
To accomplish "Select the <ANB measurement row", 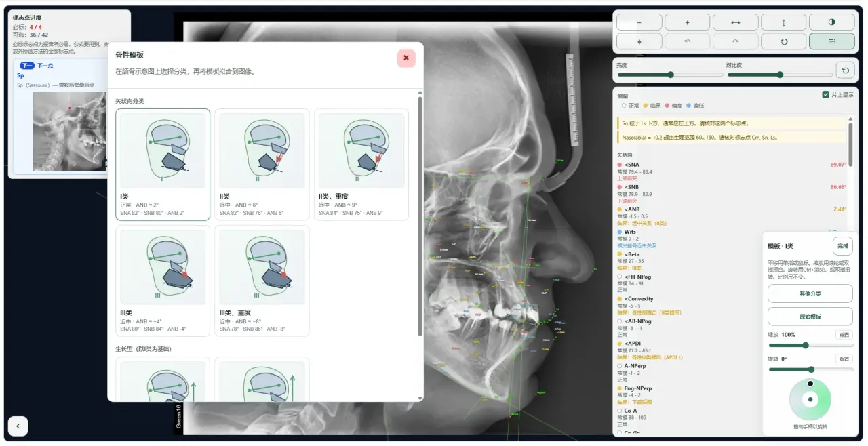I will pyautogui.click(x=732, y=217).
